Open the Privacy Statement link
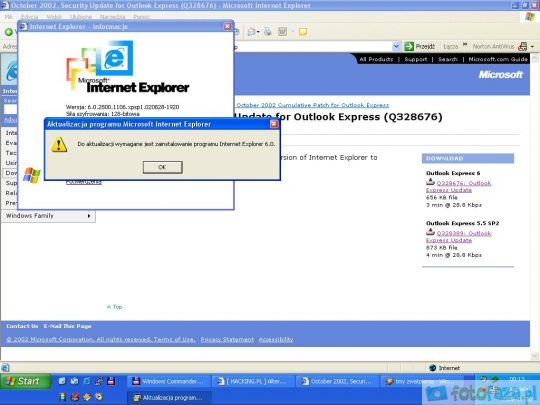The image size is (540, 405). point(227,340)
